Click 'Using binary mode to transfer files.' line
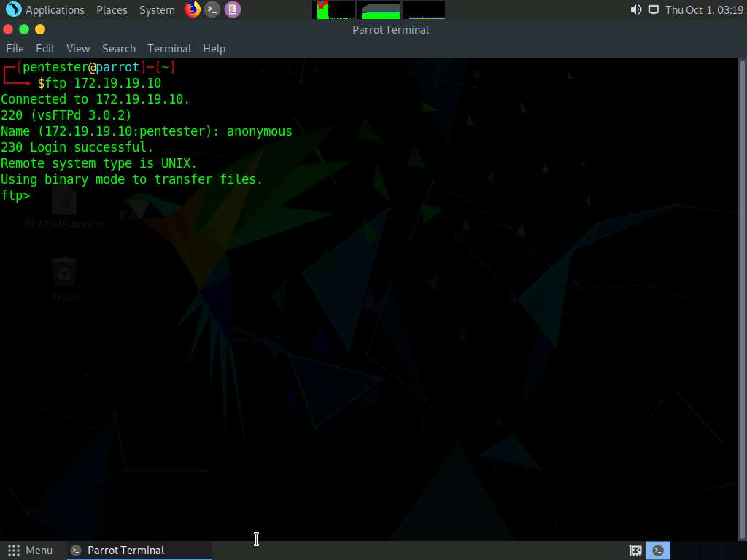 pos(131,179)
